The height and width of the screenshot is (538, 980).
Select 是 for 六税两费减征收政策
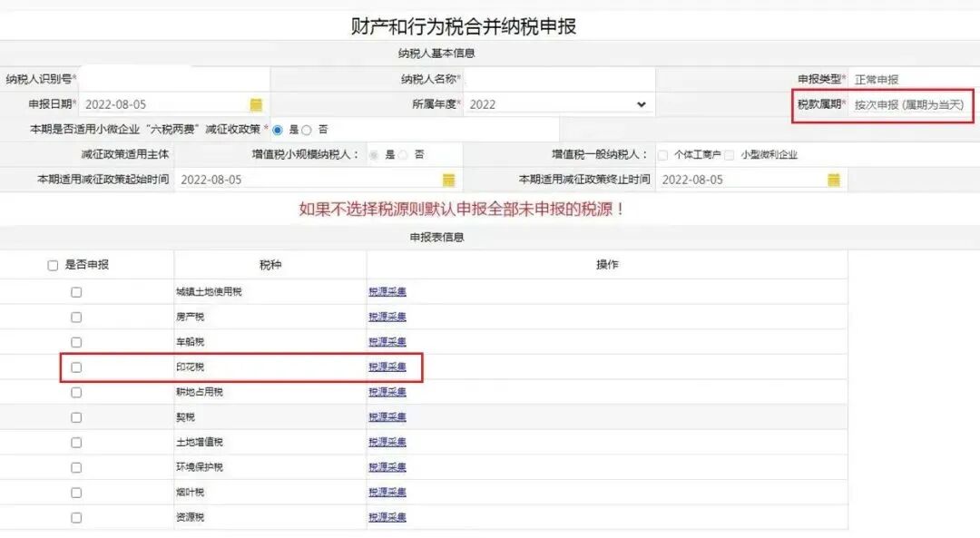point(278,128)
